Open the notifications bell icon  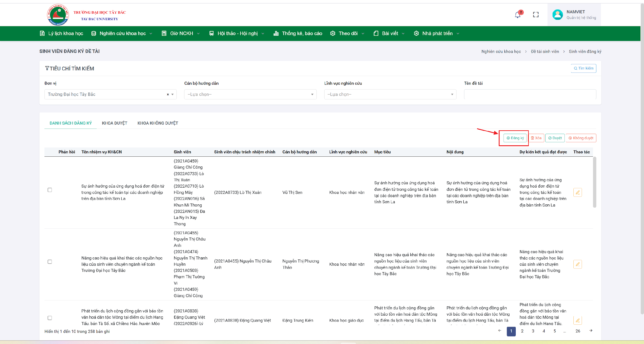(518, 15)
